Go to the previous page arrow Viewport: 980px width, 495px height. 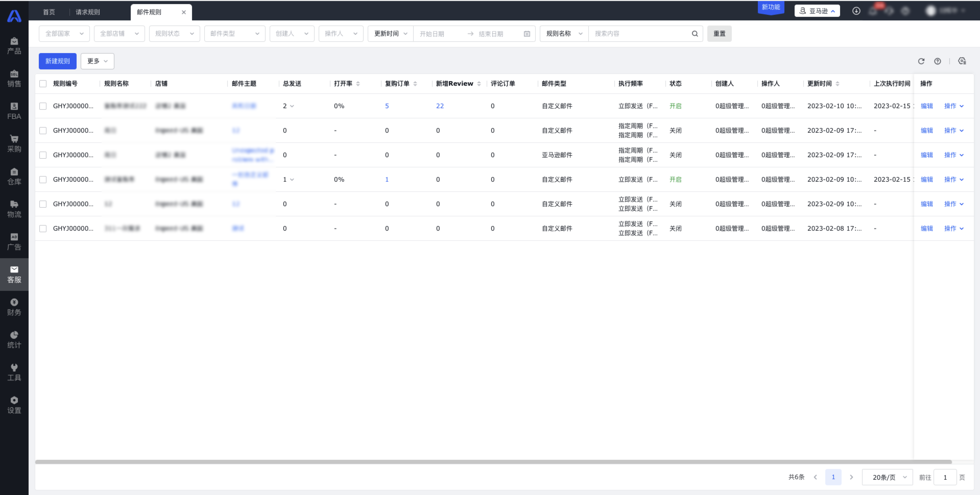click(x=815, y=477)
